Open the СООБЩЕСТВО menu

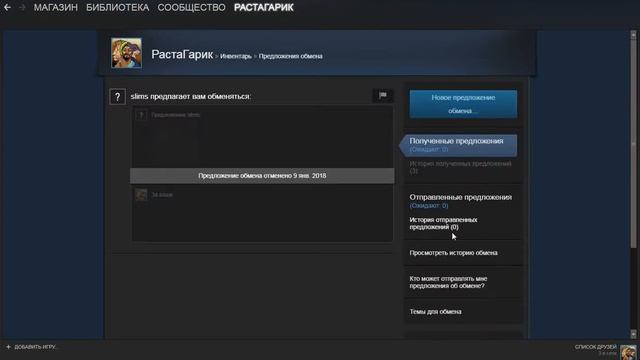pyautogui.click(x=191, y=7)
